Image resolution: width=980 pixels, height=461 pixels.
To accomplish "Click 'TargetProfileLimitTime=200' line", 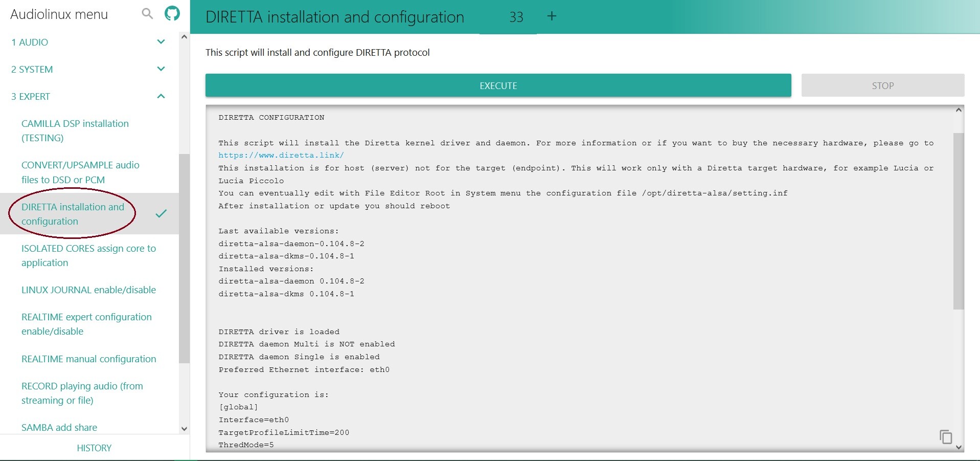I will point(284,432).
